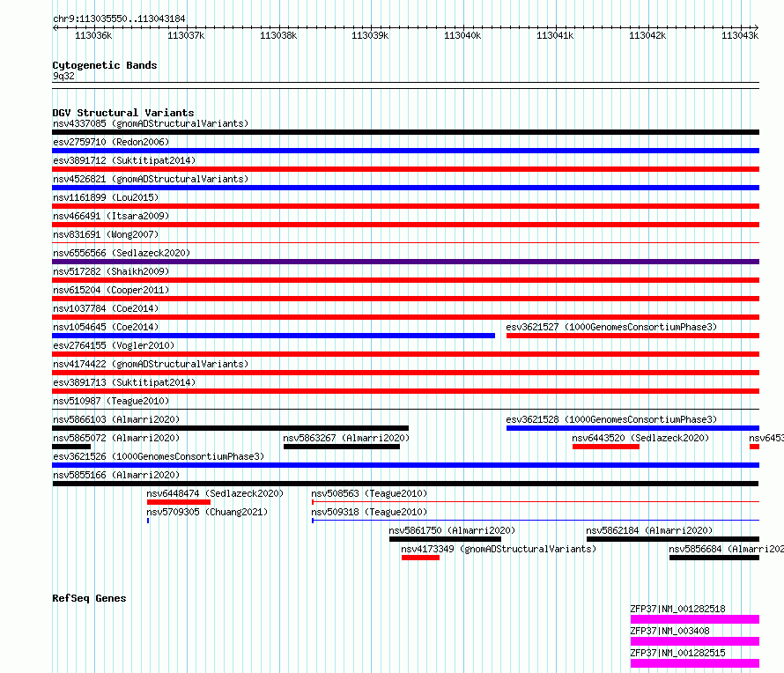The height and width of the screenshot is (673, 784).
Task: Select the black nsv5856684 variant bar
Action: [x=714, y=558]
